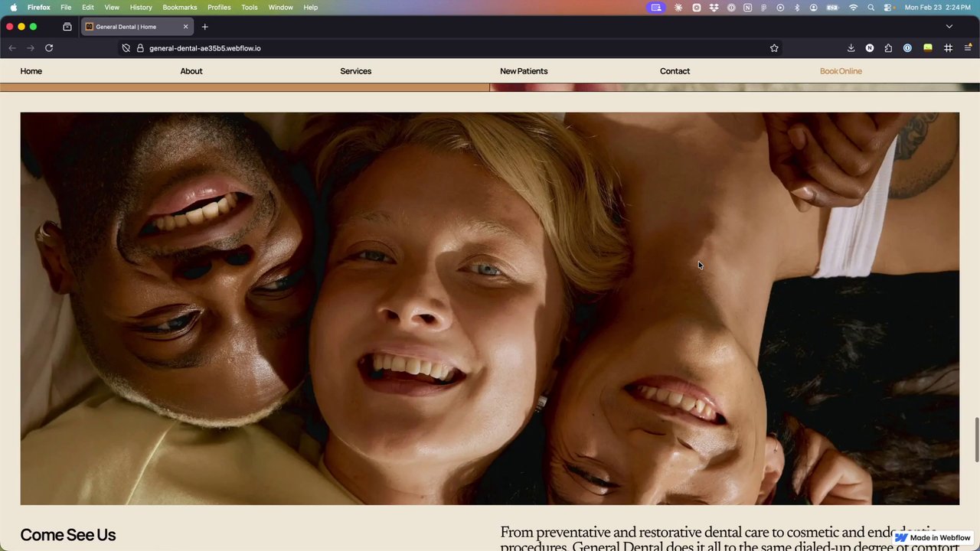Open the View menu
This screenshot has width=980, height=551.
click(112, 7)
